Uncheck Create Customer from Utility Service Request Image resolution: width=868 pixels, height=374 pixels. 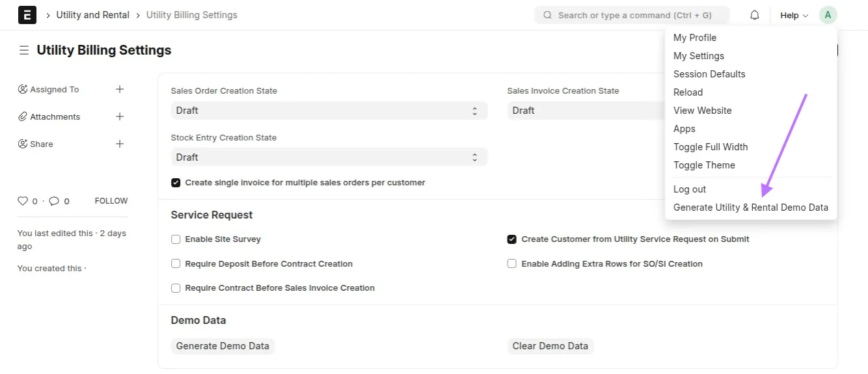(x=512, y=239)
